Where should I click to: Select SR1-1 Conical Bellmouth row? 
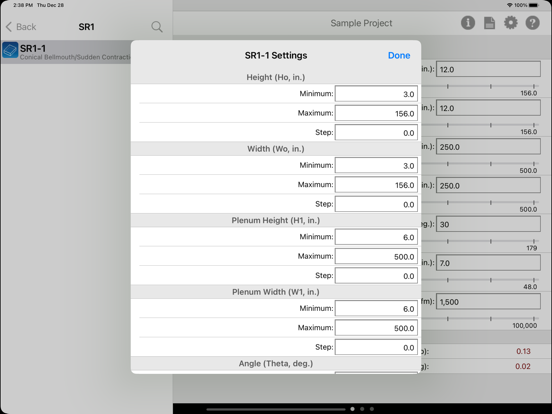tap(66, 52)
